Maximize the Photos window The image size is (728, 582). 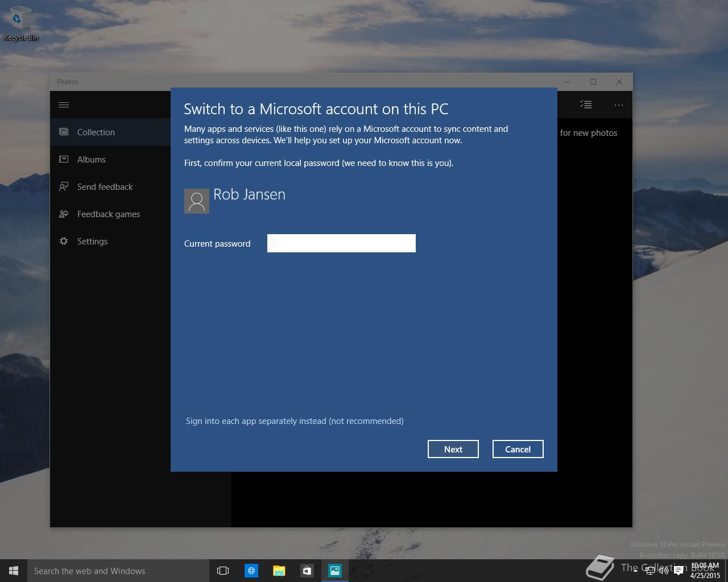pyautogui.click(x=593, y=82)
